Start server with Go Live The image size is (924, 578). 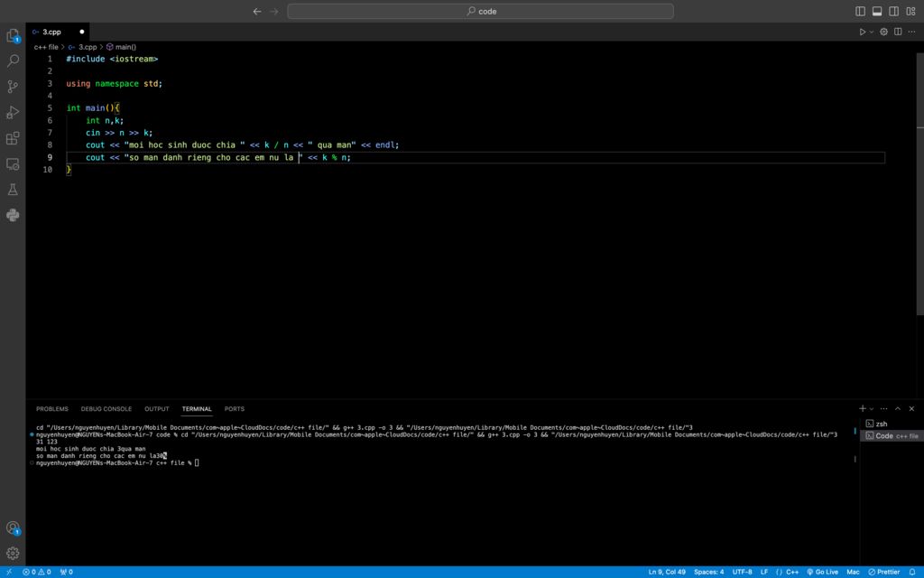[822, 572]
